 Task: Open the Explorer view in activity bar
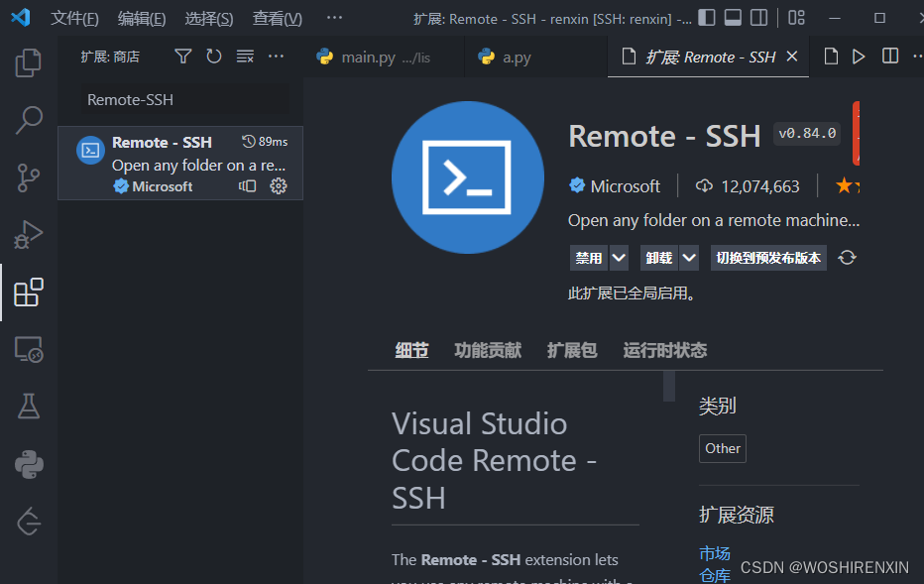(29, 62)
